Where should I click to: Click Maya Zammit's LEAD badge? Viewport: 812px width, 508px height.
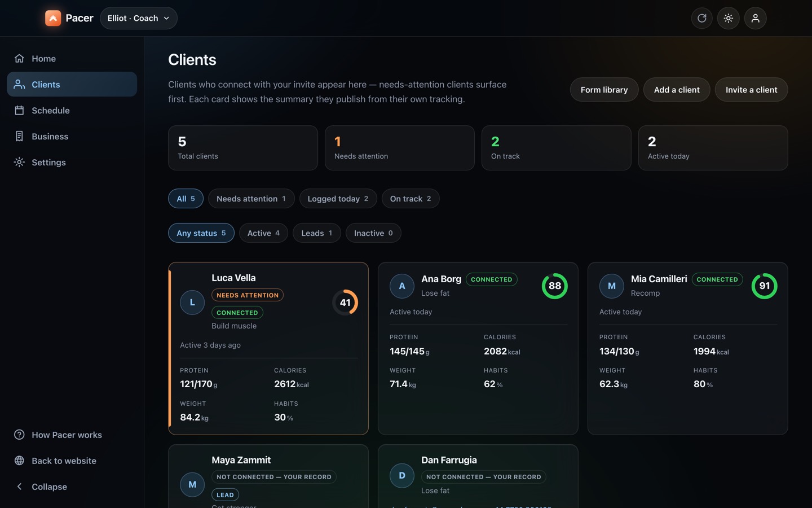coord(225,494)
